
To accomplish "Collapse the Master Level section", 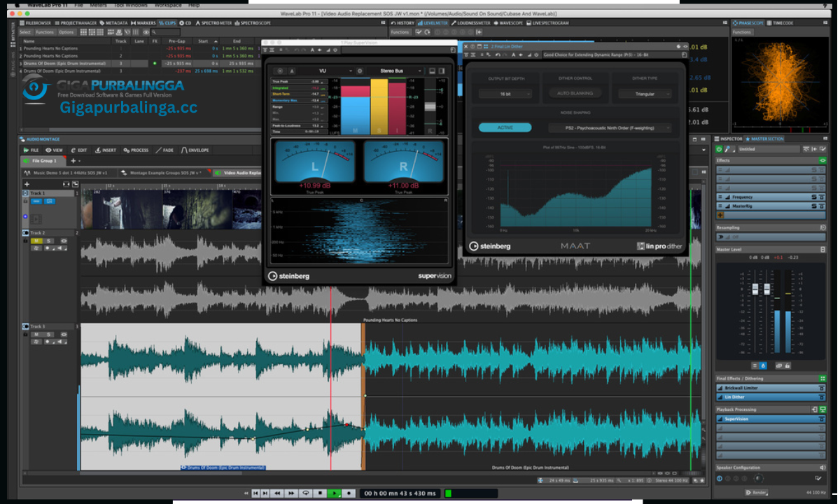I will (x=822, y=249).
